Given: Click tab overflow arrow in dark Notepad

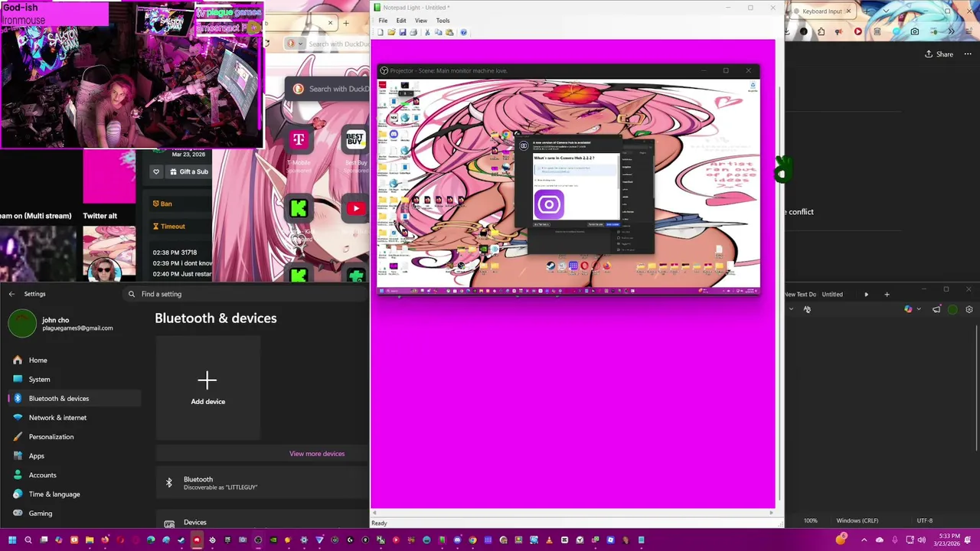Looking at the screenshot, I should point(867,294).
